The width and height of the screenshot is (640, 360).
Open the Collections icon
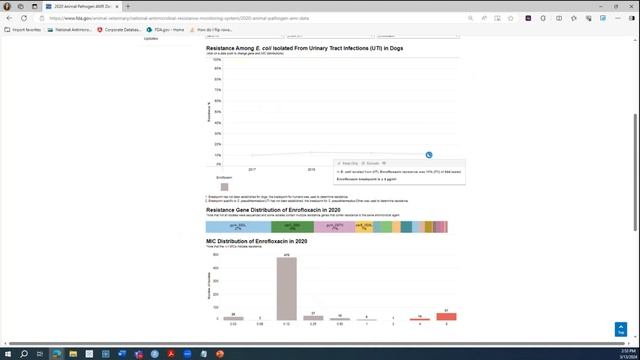point(588,18)
